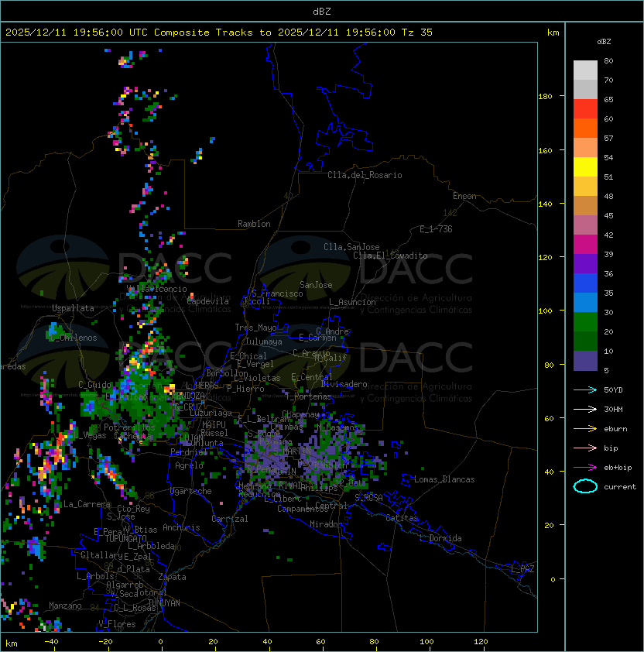
Task: Click the cyan 'current' ellipse symbol
Action: coord(585,486)
